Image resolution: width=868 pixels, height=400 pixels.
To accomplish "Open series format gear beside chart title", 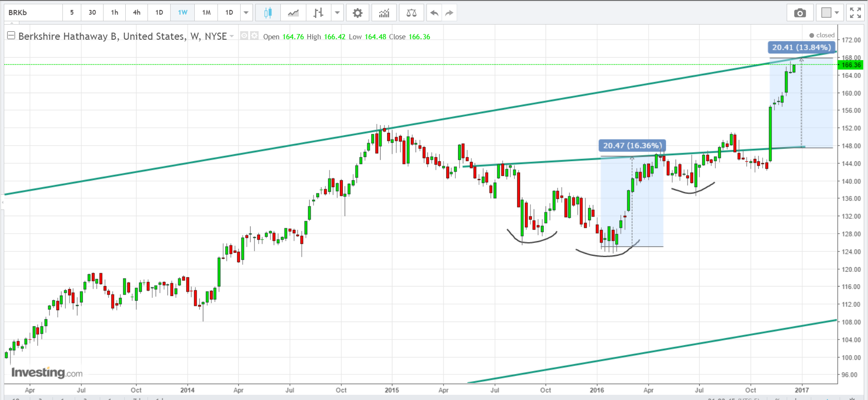I will 254,35.
